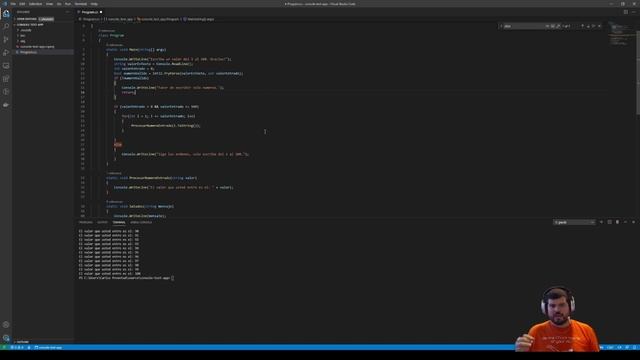The image size is (640, 360).
Task: Open the Extensions view icon
Action: (6, 78)
